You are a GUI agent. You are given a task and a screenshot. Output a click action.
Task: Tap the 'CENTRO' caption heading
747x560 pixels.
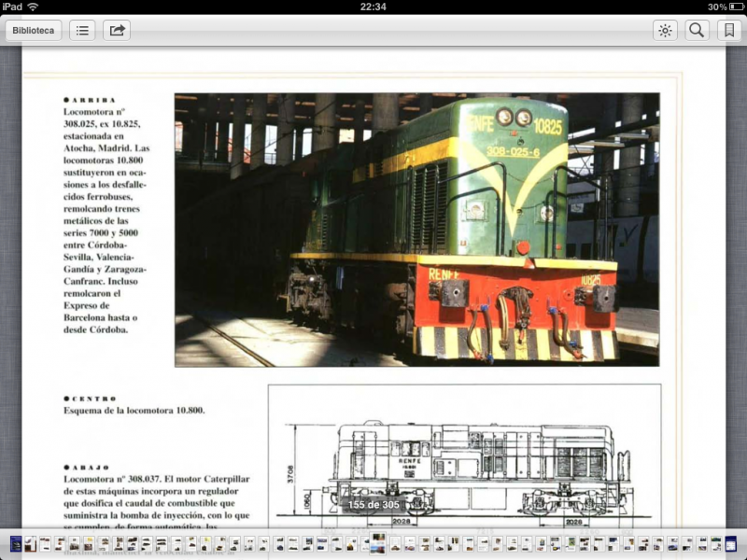[90, 399]
